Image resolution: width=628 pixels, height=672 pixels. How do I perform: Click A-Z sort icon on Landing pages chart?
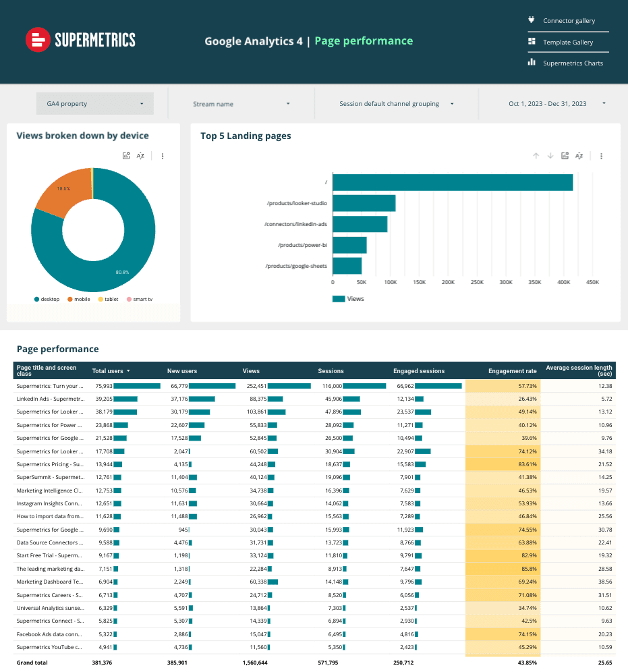[x=579, y=156]
